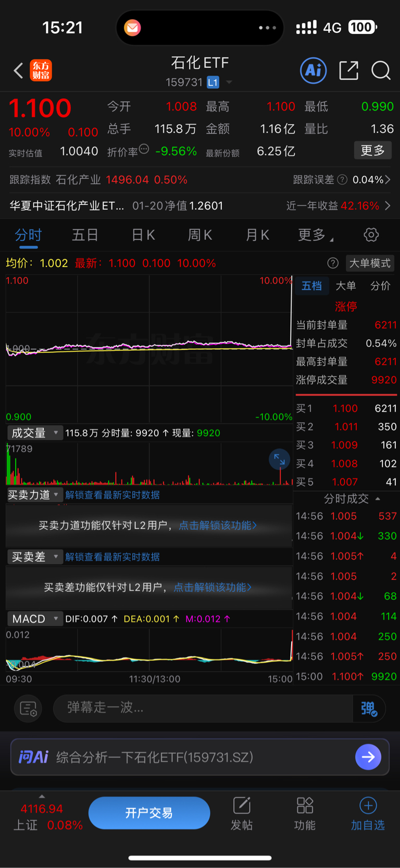
Task: Tap the back arrow icon
Action: pos(18,70)
